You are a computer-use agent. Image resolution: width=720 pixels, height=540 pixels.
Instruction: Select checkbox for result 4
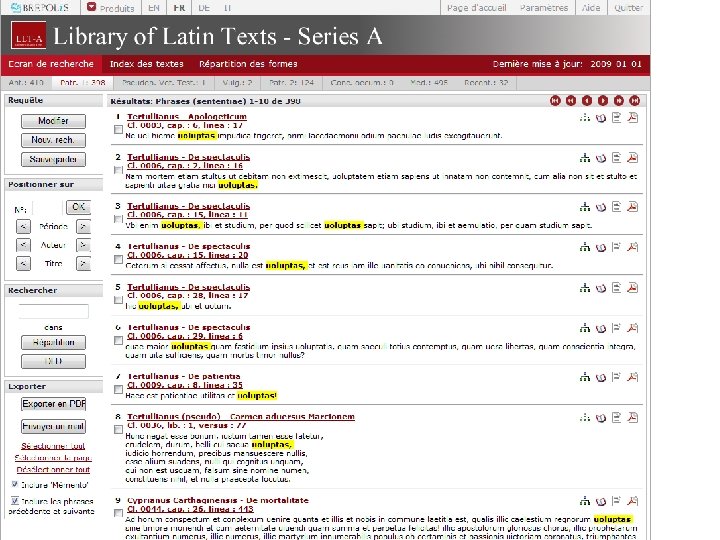(x=118, y=260)
